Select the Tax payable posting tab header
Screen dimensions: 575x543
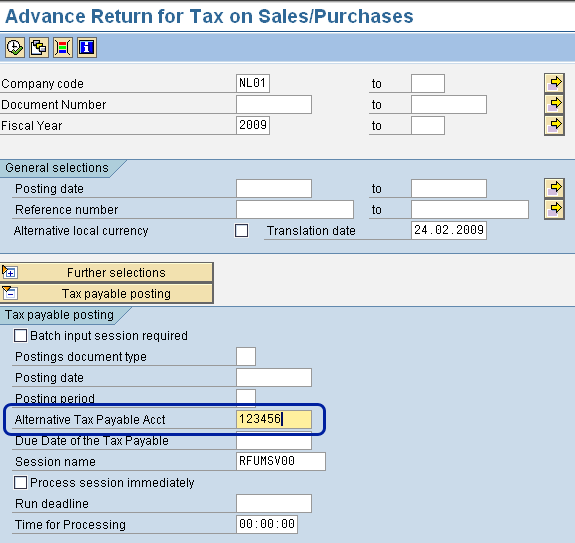(x=59, y=315)
